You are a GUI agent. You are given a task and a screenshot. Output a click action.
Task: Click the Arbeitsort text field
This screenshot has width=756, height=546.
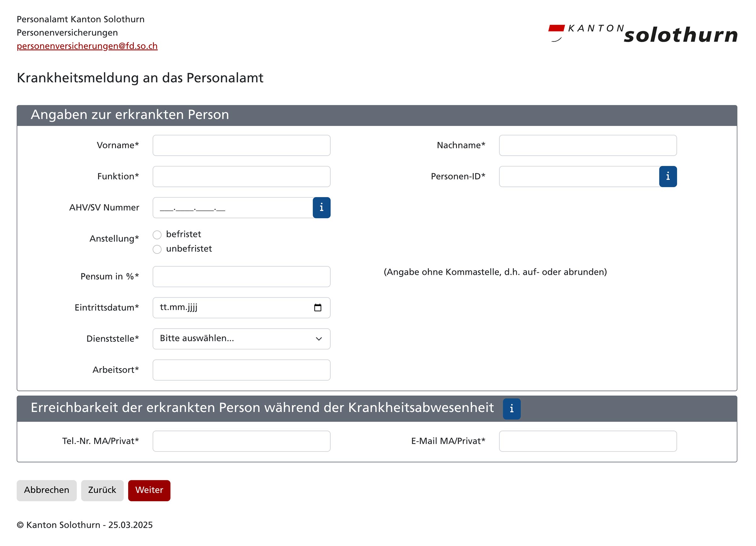click(x=241, y=370)
